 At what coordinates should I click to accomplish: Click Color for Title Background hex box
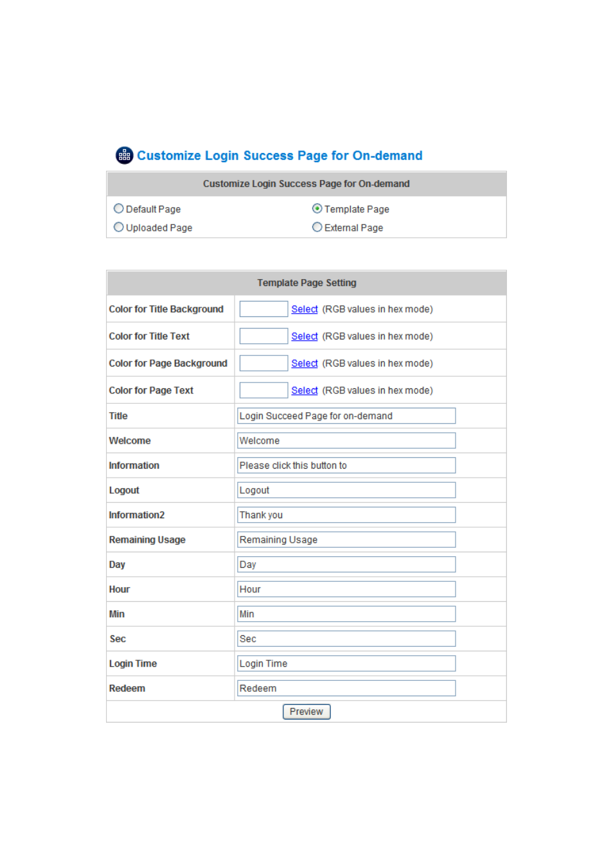(263, 309)
